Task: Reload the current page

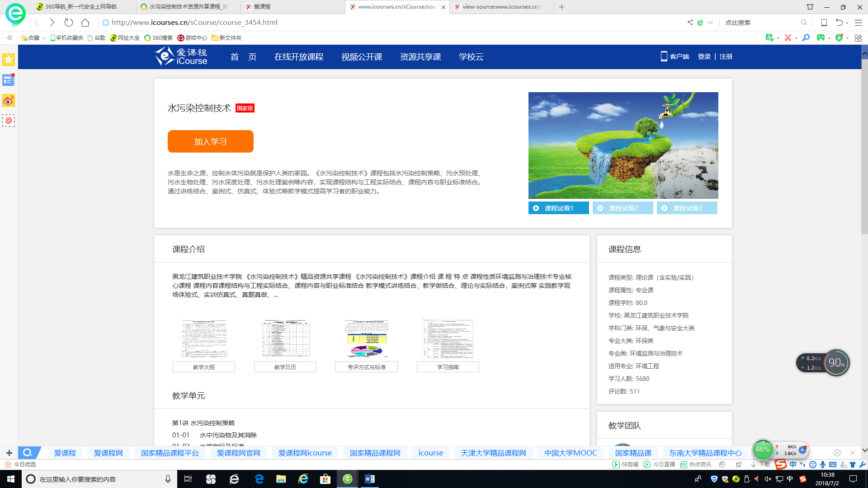Action: (x=68, y=22)
